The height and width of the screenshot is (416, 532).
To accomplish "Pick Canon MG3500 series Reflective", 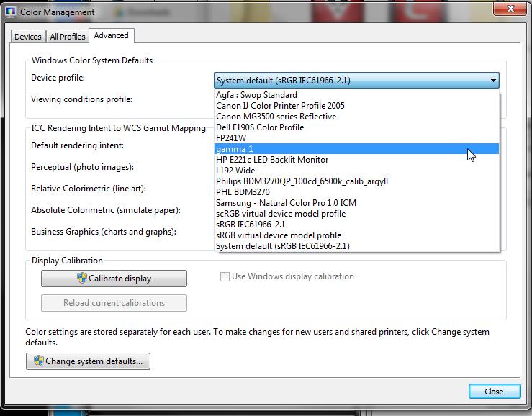I will 356,117.
